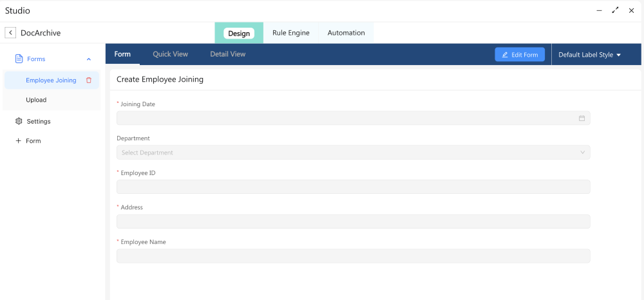The height and width of the screenshot is (300, 644).
Task: Click the Create Employee Joining heading
Action: [160, 80]
